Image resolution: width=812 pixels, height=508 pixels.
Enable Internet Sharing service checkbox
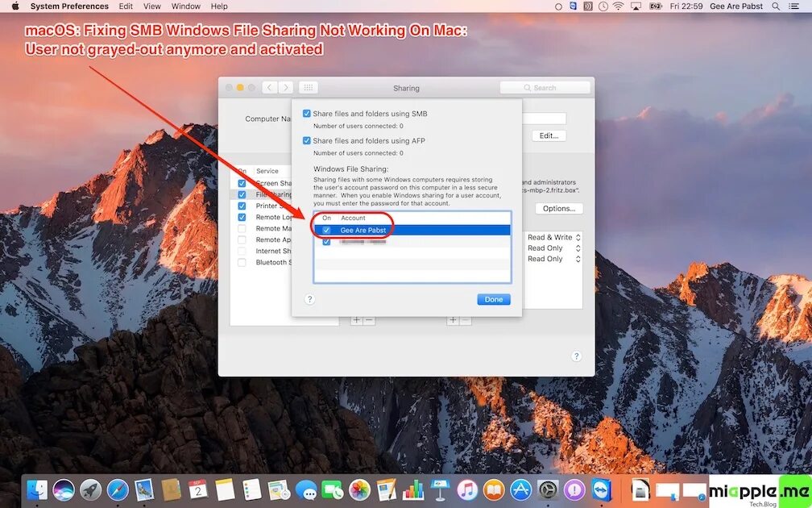[242, 251]
